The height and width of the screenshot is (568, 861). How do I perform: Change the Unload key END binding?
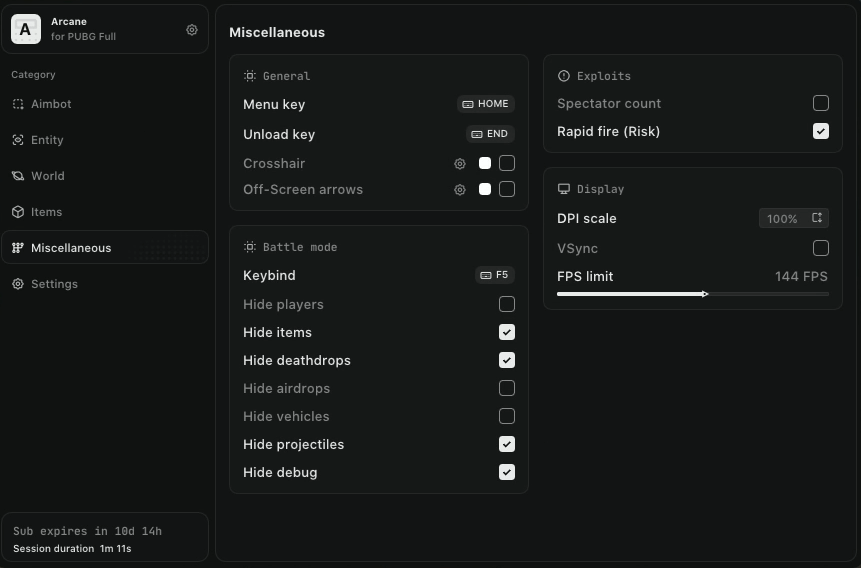490,134
